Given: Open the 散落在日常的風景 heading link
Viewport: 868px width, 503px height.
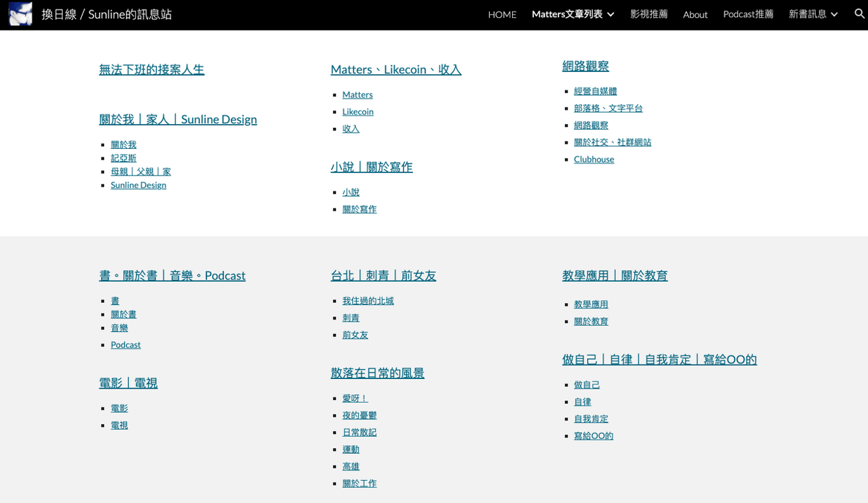Looking at the screenshot, I should [377, 373].
